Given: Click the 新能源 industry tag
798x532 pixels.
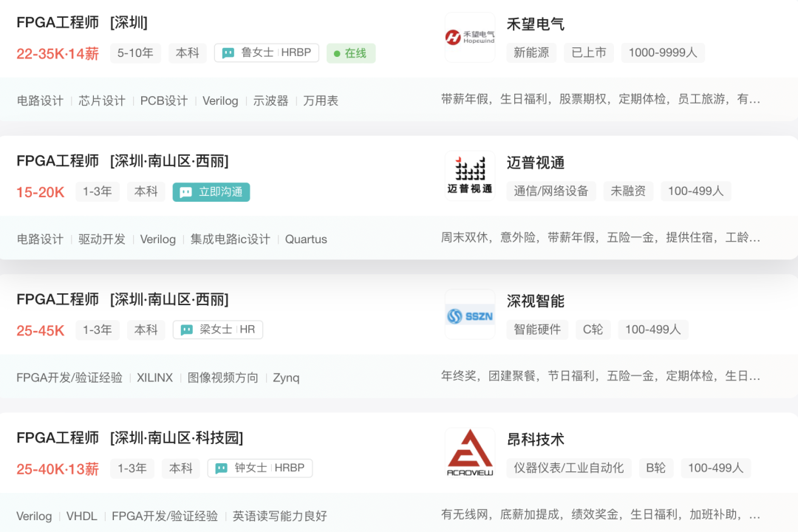Looking at the screenshot, I should pyautogui.click(x=531, y=52).
